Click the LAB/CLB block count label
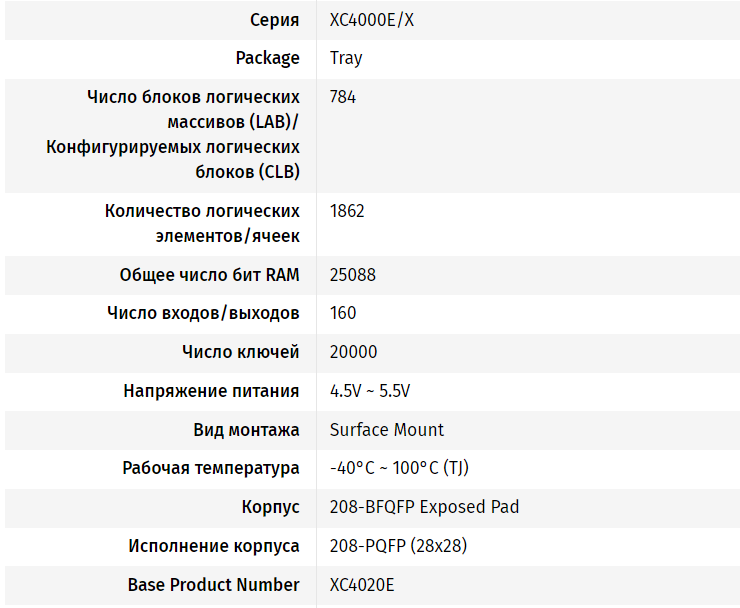The height and width of the screenshot is (608, 740). point(173,134)
